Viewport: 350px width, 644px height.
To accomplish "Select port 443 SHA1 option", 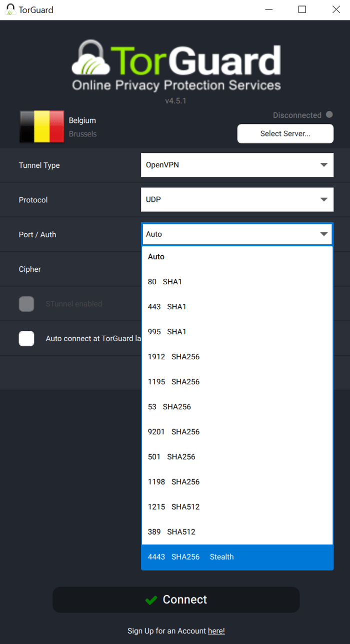I will coord(237,307).
